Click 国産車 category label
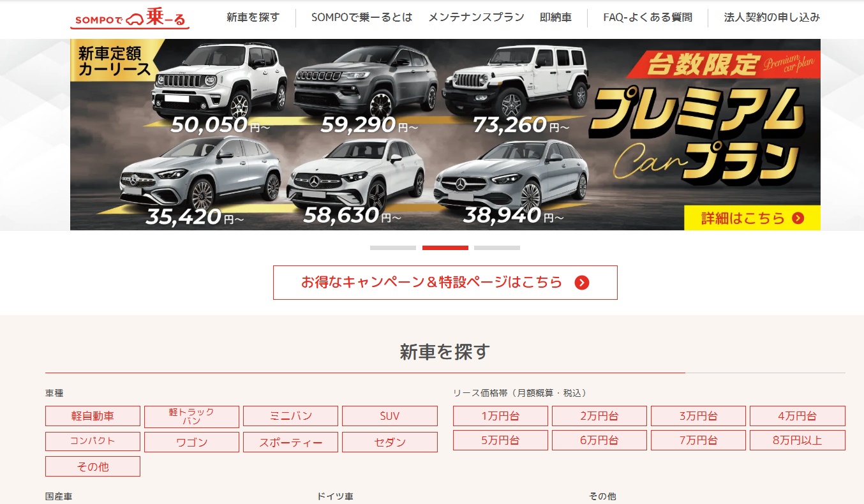Viewport: 864px width, 504px height. click(x=59, y=496)
